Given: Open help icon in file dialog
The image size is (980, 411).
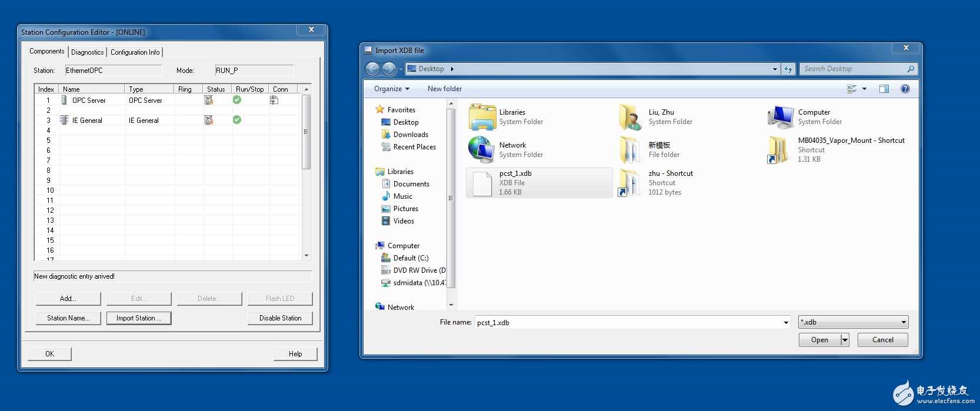Looking at the screenshot, I should pos(905,89).
